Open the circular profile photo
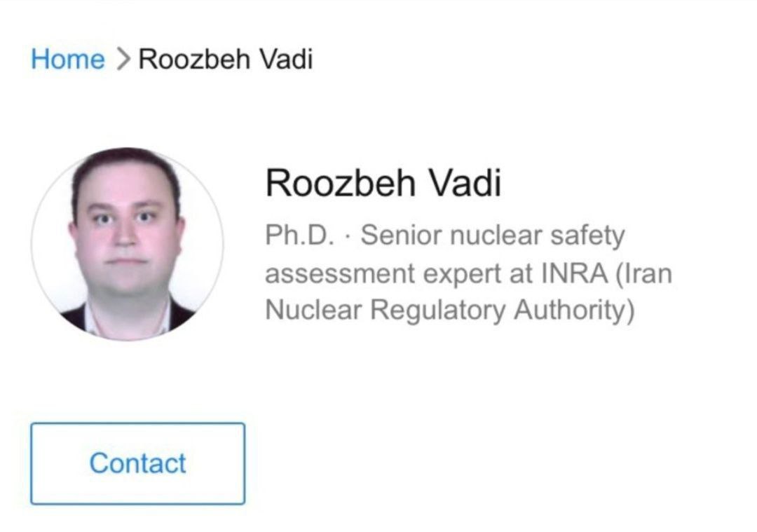The height and width of the screenshot is (532, 757). tap(127, 244)
